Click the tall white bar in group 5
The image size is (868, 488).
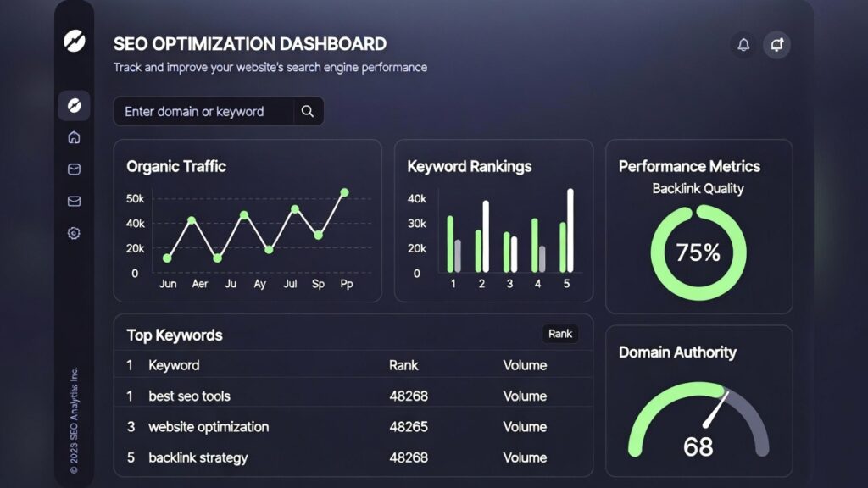coord(570,230)
